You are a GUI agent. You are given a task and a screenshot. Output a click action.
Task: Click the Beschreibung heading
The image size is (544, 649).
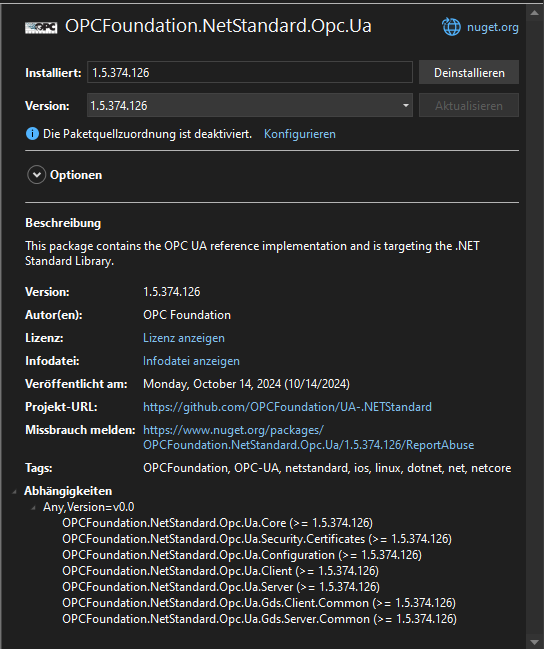(x=63, y=223)
